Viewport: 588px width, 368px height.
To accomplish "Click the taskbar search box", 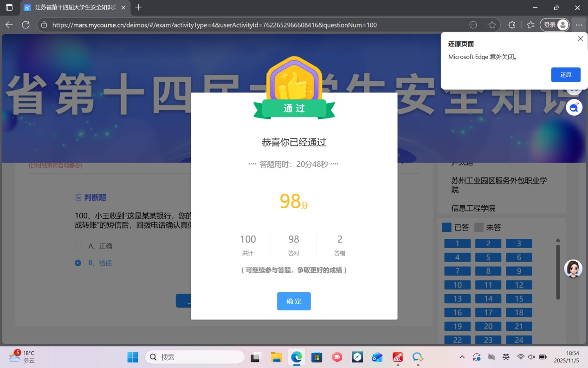I will (195, 357).
